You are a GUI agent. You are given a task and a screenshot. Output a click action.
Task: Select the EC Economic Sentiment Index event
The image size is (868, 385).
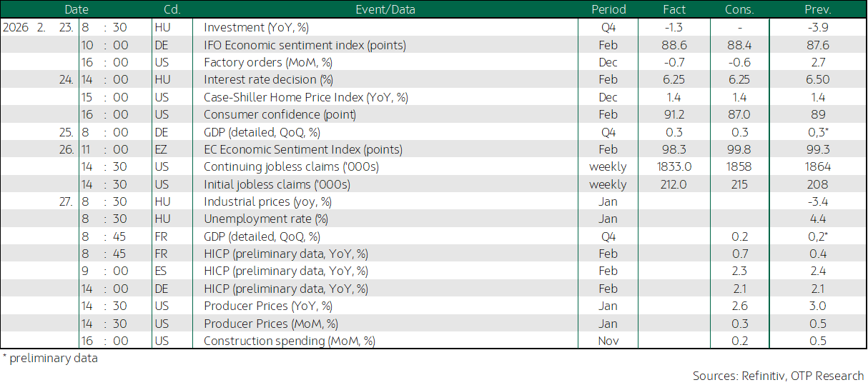coord(302,149)
